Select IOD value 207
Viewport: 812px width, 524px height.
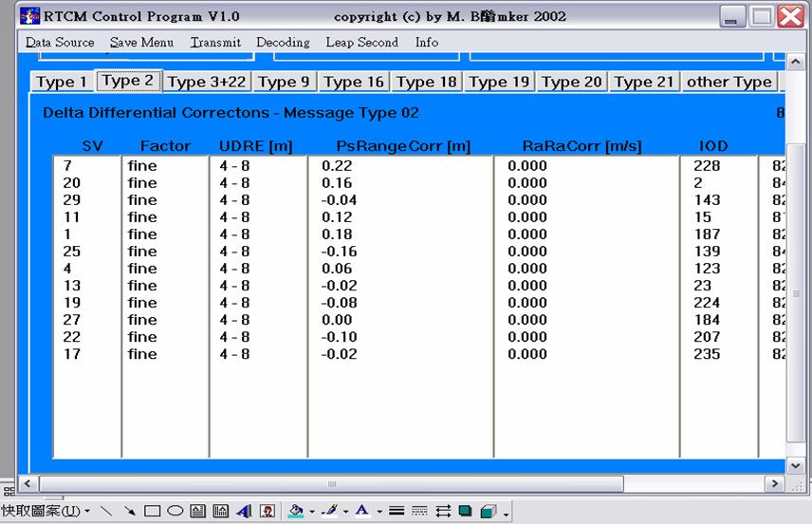(707, 337)
